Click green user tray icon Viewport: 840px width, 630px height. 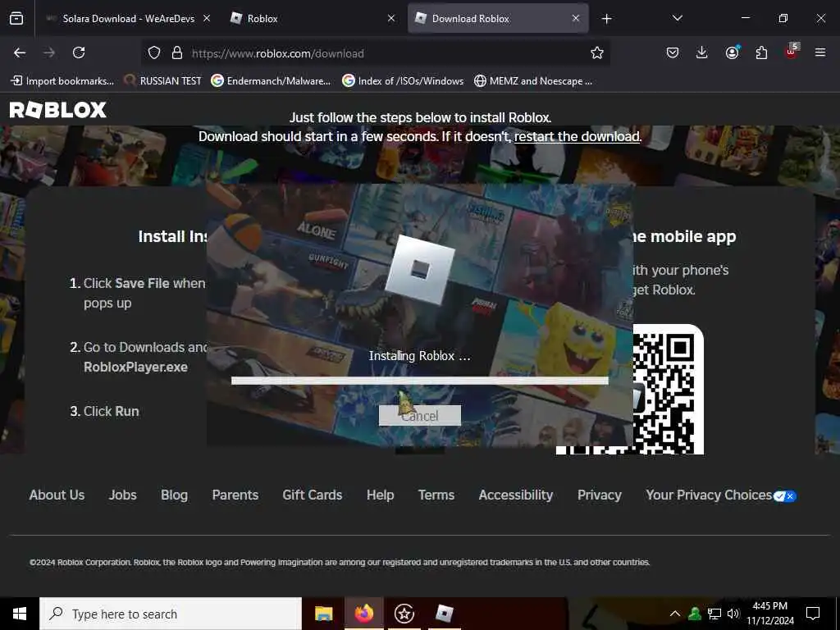click(695, 614)
